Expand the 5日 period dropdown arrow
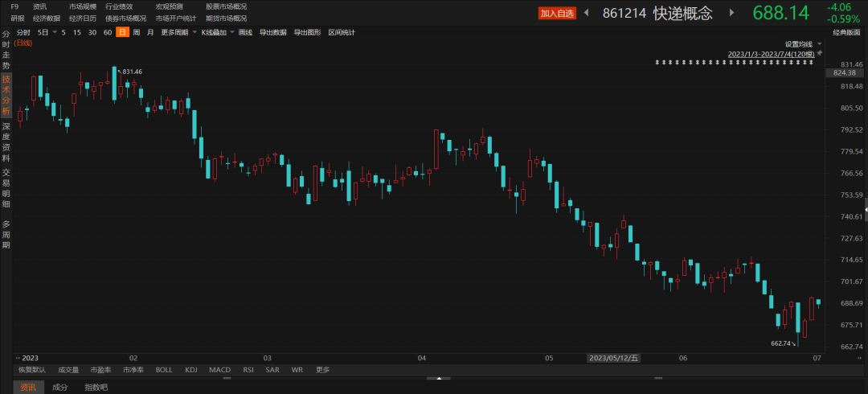The height and width of the screenshot is (394, 868). pos(55,32)
